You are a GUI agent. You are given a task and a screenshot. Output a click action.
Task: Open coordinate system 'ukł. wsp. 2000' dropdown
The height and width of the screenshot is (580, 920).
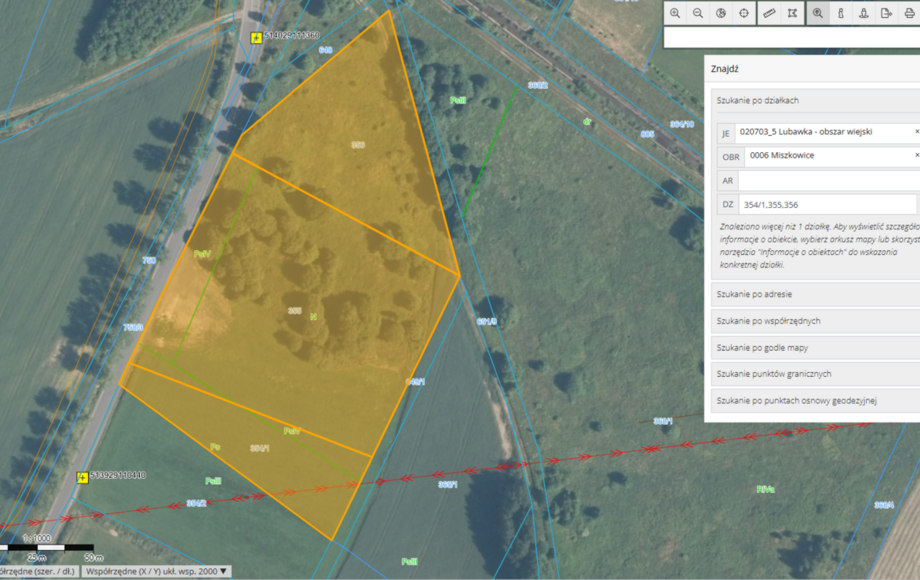coord(156,571)
